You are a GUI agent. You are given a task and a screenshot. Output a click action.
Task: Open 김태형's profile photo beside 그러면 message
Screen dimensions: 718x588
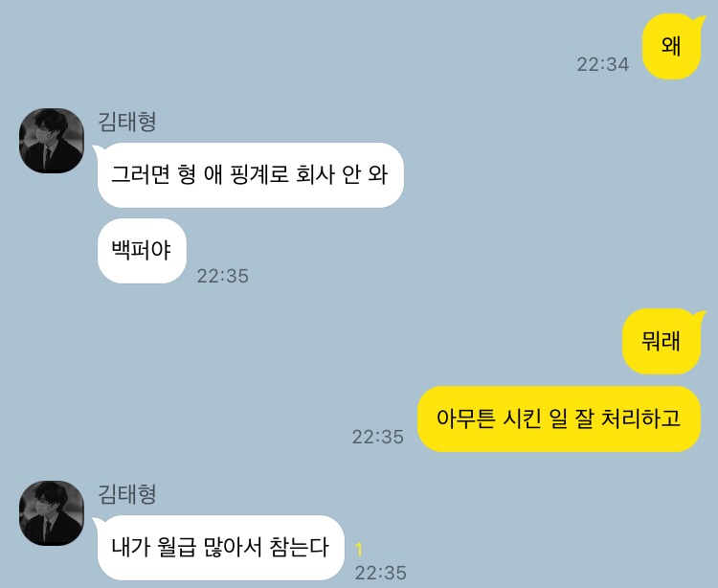click(52, 141)
